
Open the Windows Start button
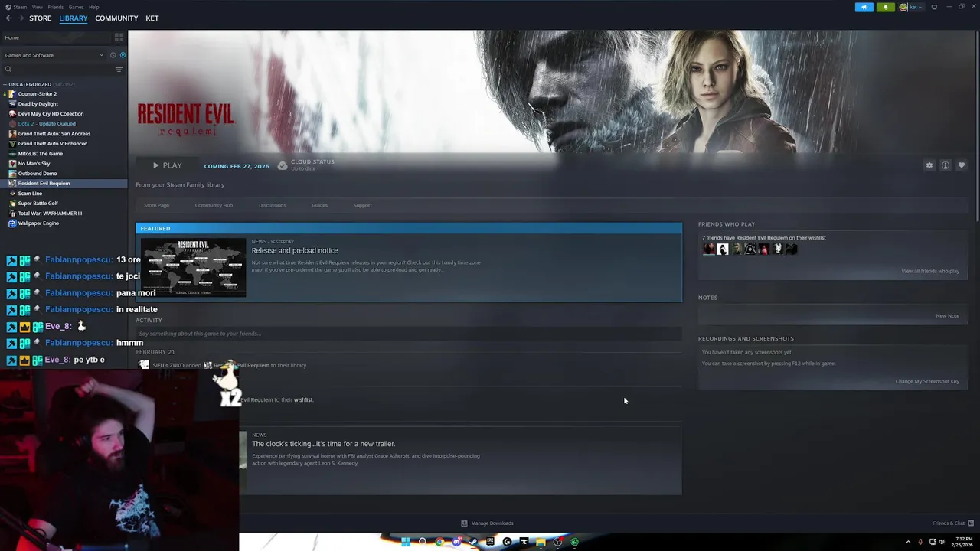click(x=406, y=542)
